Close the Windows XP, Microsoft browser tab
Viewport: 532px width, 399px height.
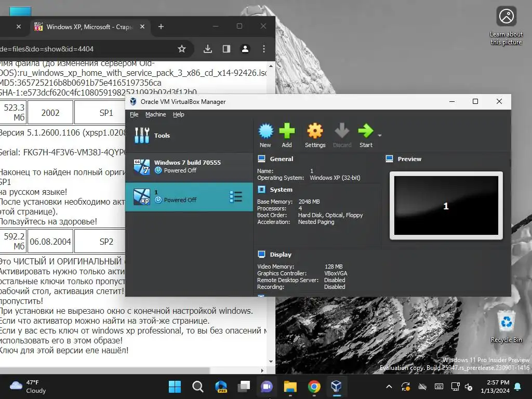[x=142, y=26]
